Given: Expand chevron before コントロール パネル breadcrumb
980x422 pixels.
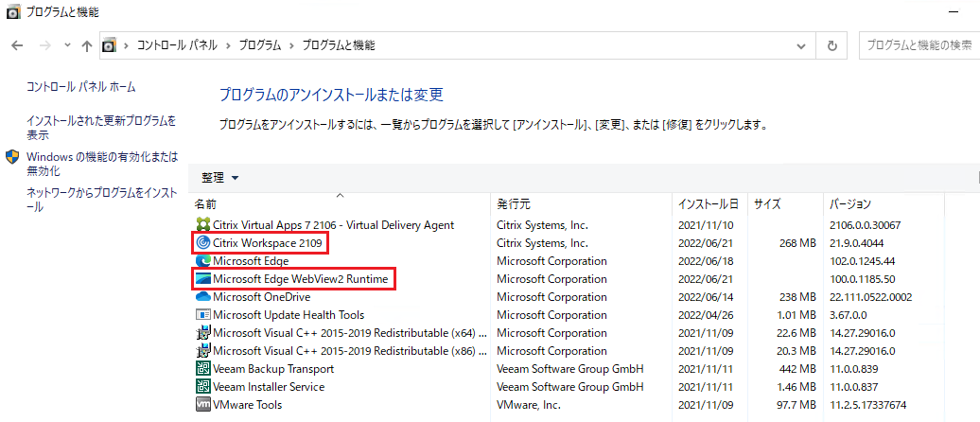Looking at the screenshot, I should tap(126, 45).
